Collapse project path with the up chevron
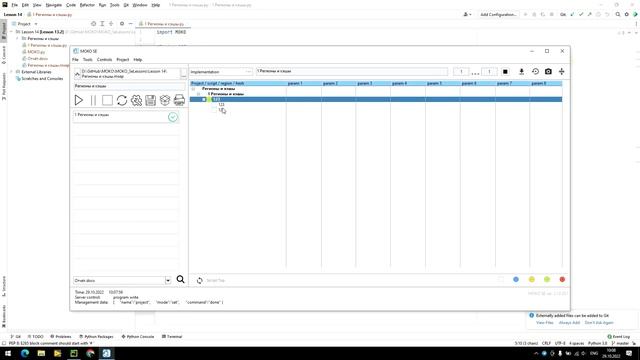The image size is (640, 360). click(x=77, y=73)
